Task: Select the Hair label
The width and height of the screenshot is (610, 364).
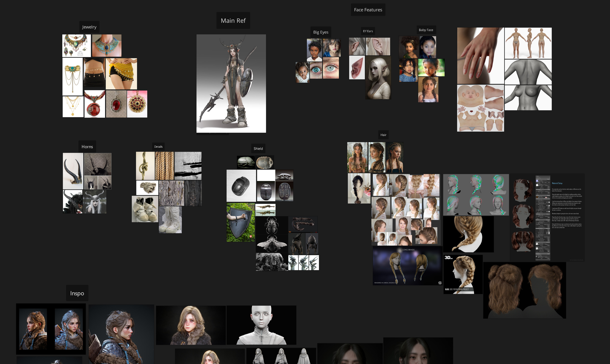Action: [x=383, y=135]
